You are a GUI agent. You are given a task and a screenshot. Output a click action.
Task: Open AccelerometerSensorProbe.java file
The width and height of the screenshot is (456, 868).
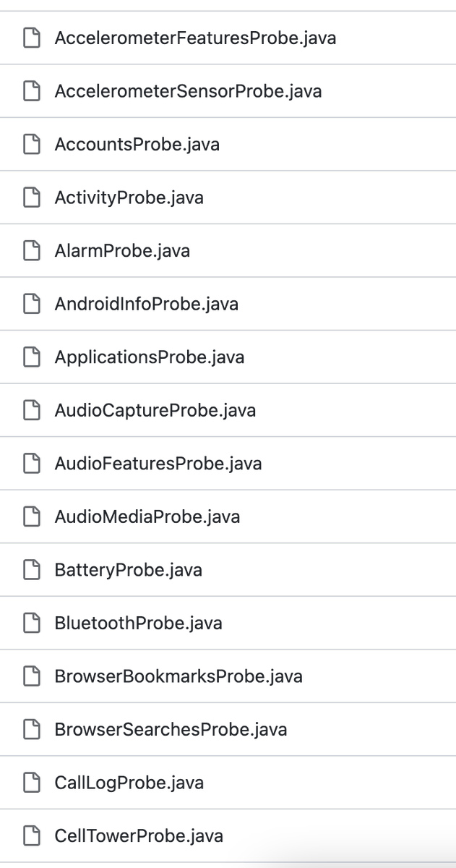pyautogui.click(x=189, y=91)
